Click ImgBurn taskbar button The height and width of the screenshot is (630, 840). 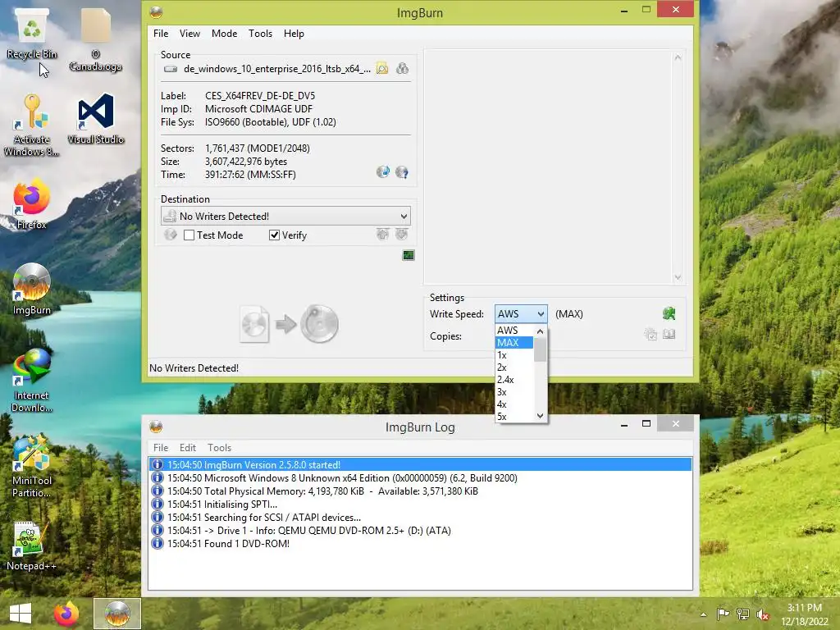117,614
